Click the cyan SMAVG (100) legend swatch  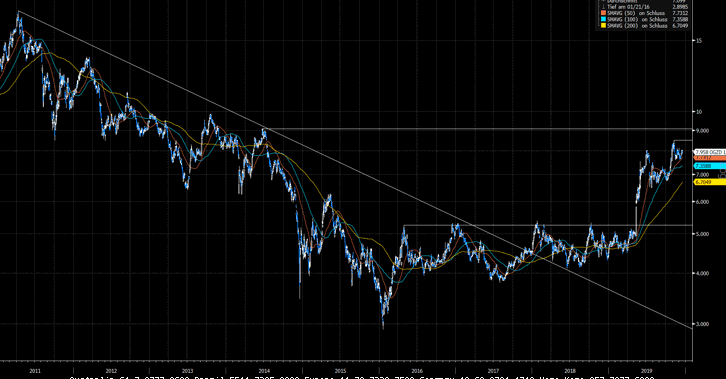click(603, 19)
